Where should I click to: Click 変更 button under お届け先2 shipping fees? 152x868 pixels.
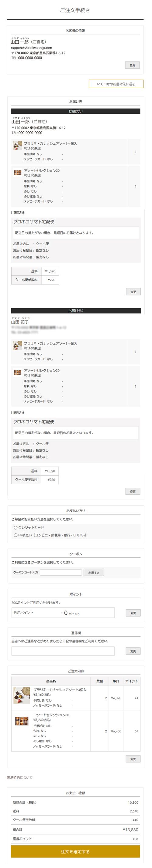pos(133,491)
